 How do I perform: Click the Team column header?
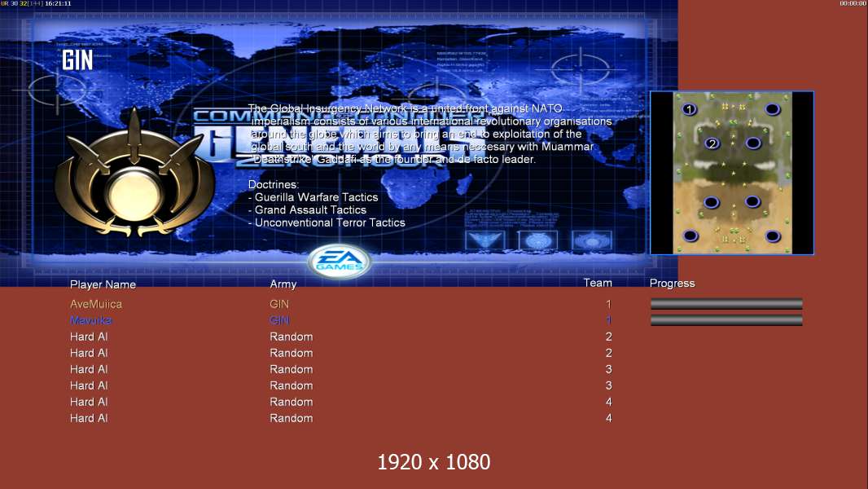tap(598, 283)
